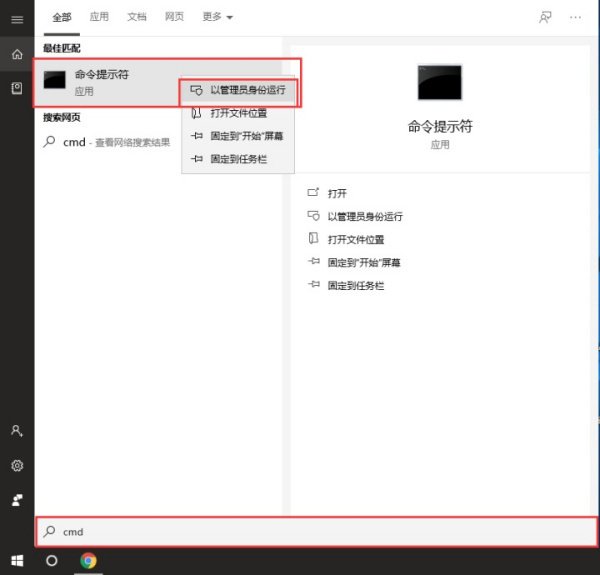Image resolution: width=600 pixels, height=575 pixels.
Task: Choose 固定到"开始"屏幕 in context menu
Action: (x=238, y=136)
